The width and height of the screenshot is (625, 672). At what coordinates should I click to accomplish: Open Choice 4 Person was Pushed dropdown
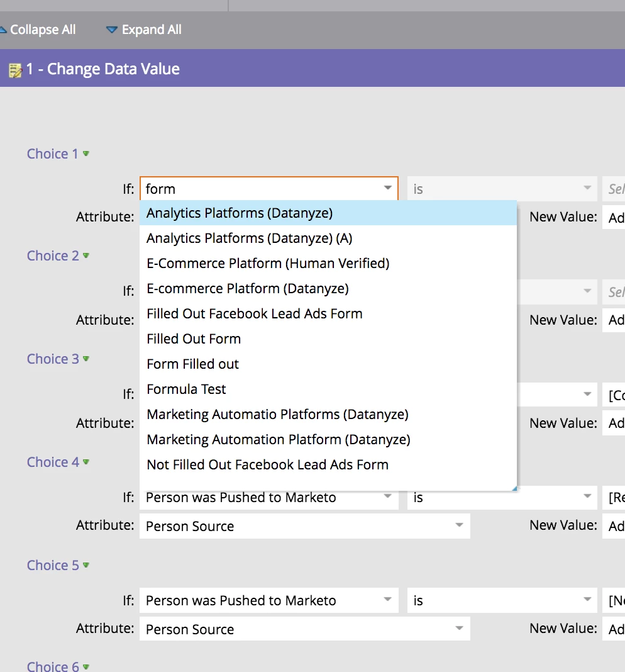387,497
